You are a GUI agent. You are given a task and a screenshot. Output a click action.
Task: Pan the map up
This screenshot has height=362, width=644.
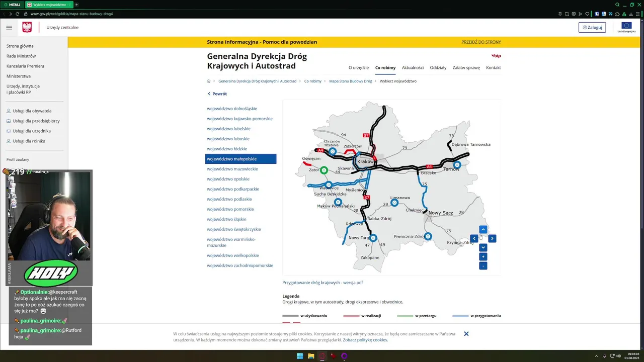(483, 230)
